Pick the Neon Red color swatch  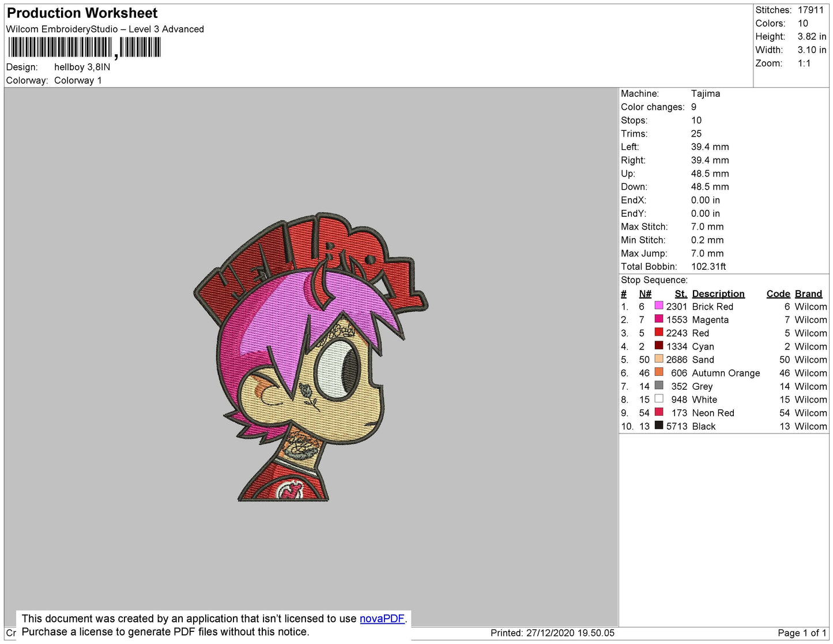click(x=659, y=412)
